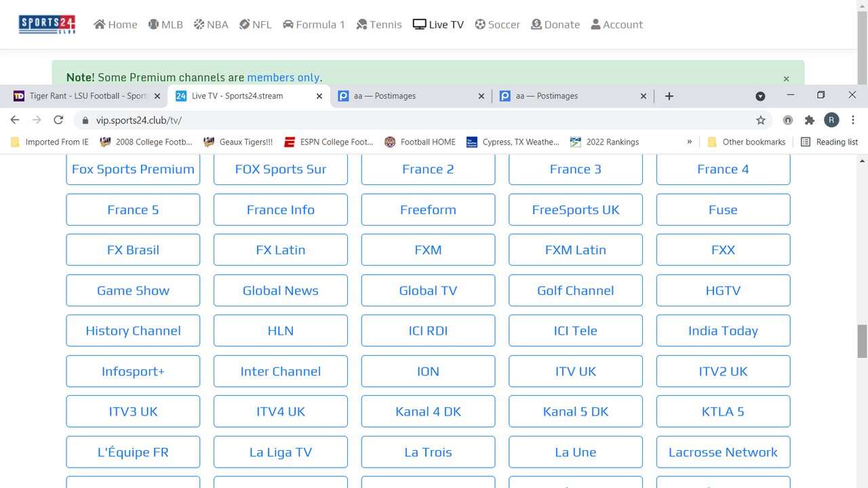The image size is (868, 488).
Task: Switch to first aa Postimages tab
Action: [x=411, y=96]
